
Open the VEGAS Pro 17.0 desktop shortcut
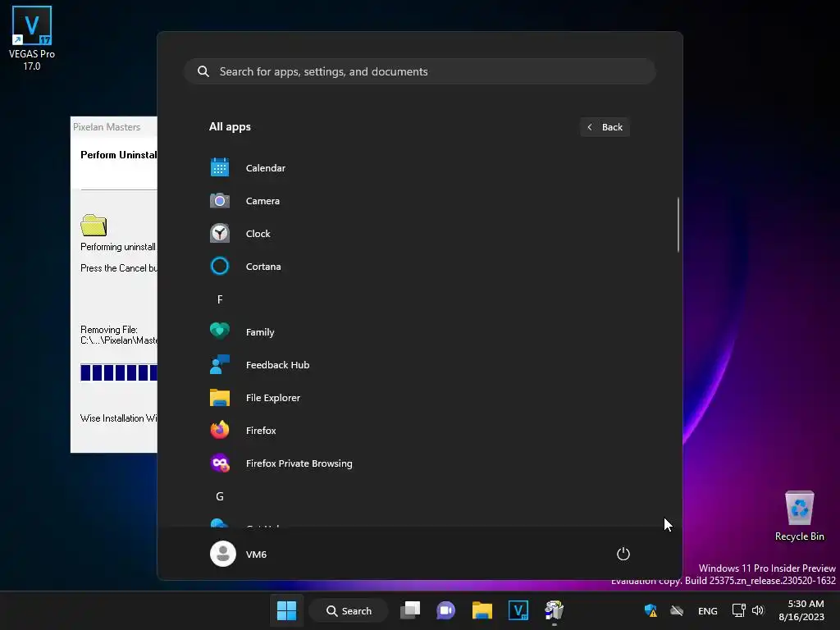(x=32, y=38)
